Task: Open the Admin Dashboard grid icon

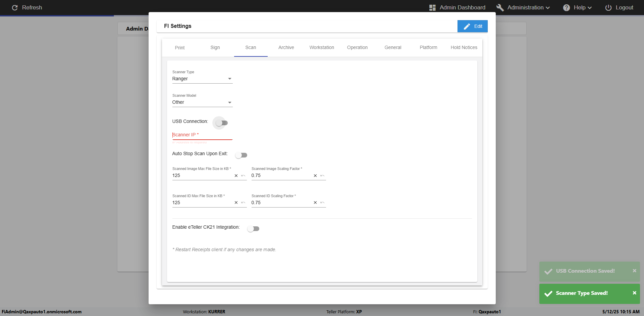Action: (432, 7)
